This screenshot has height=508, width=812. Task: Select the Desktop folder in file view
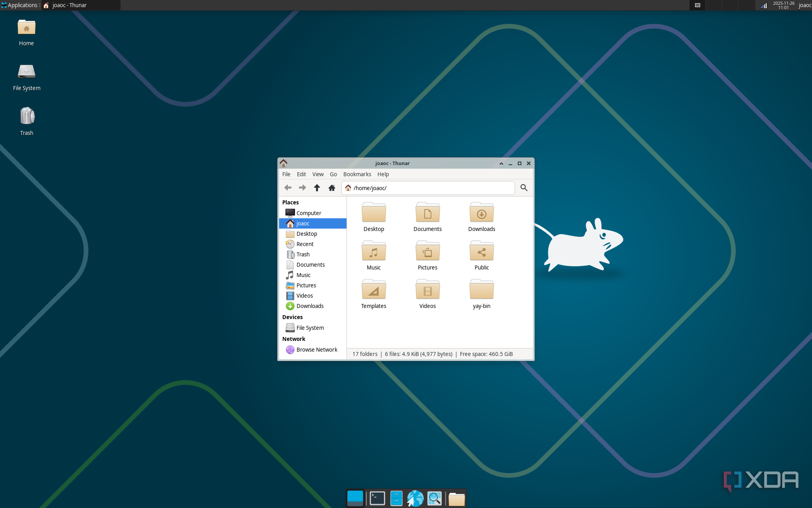pos(373,217)
